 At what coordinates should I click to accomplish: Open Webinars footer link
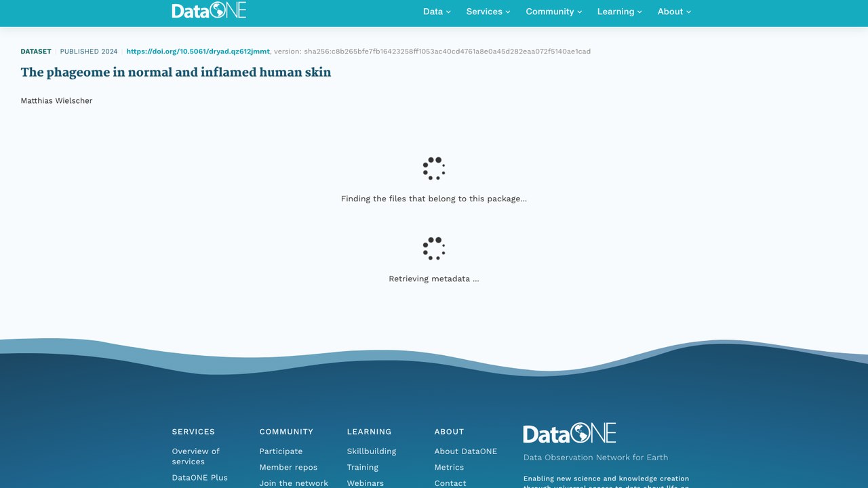[366, 483]
